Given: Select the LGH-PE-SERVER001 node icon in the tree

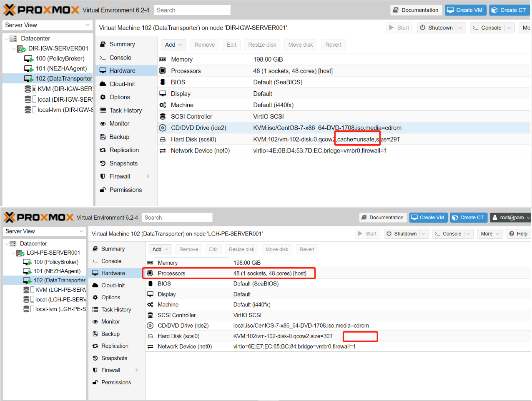Looking at the screenshot, I should pyautogui.click(x=20, y=253).
